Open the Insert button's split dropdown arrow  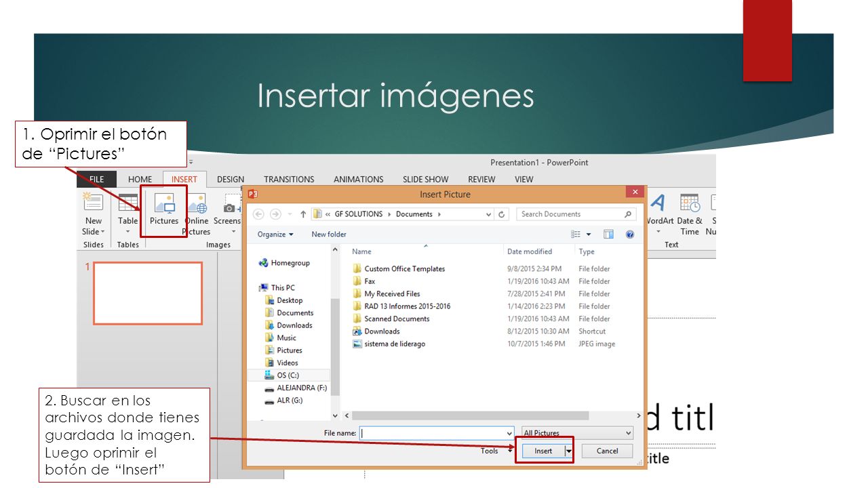point(568,451)
